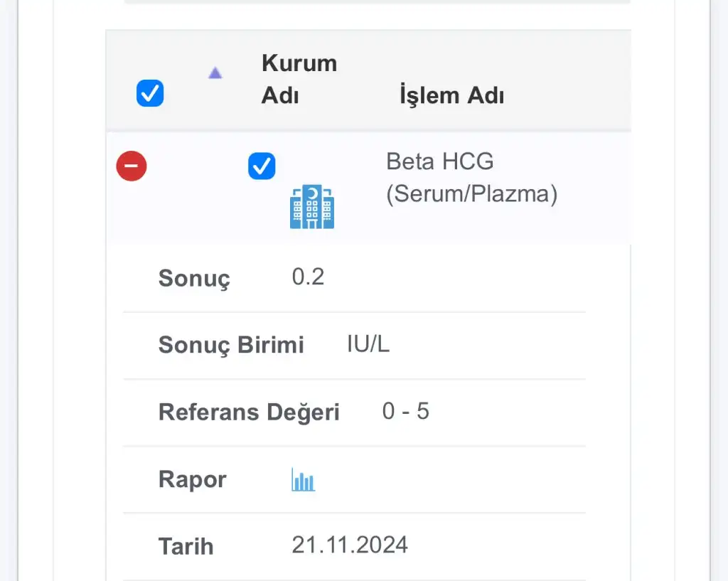The width and height of the screenshot is (728, 581).
Task: Click the Sonuç label
Action: point(194,278)
